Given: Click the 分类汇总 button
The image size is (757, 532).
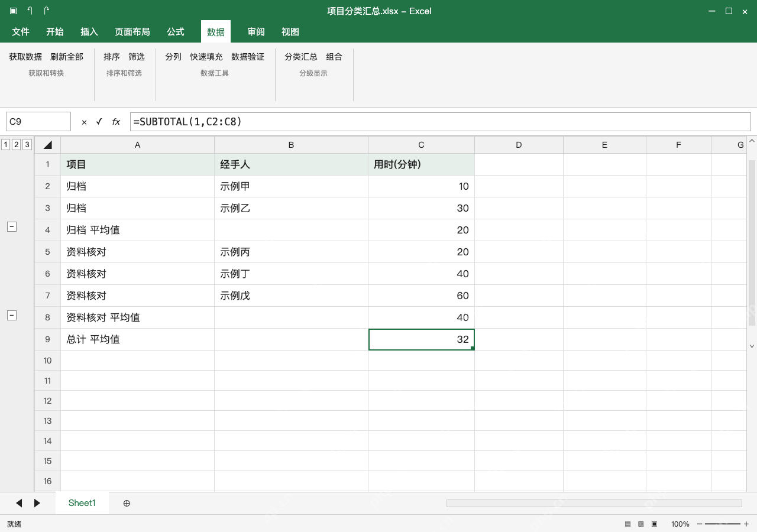Looking at the screenshot, I should click(301, 57).
